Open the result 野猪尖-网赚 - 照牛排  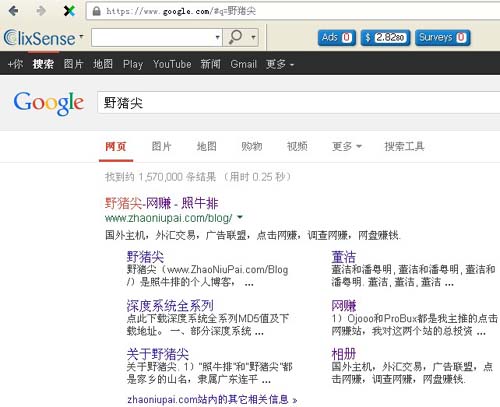(161, 203)
